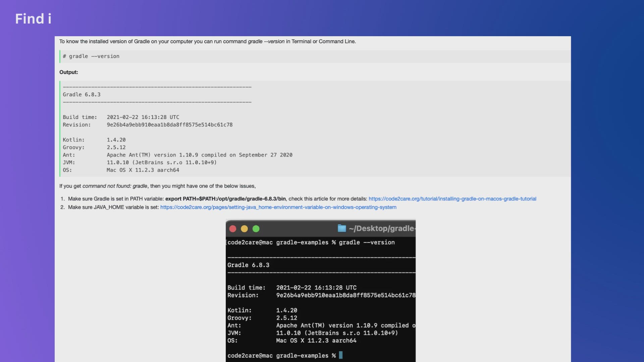The width and height of the screenshot is (644, 362).
Task: Click the bold export PATH command text
Action: [x=225, y=199]
